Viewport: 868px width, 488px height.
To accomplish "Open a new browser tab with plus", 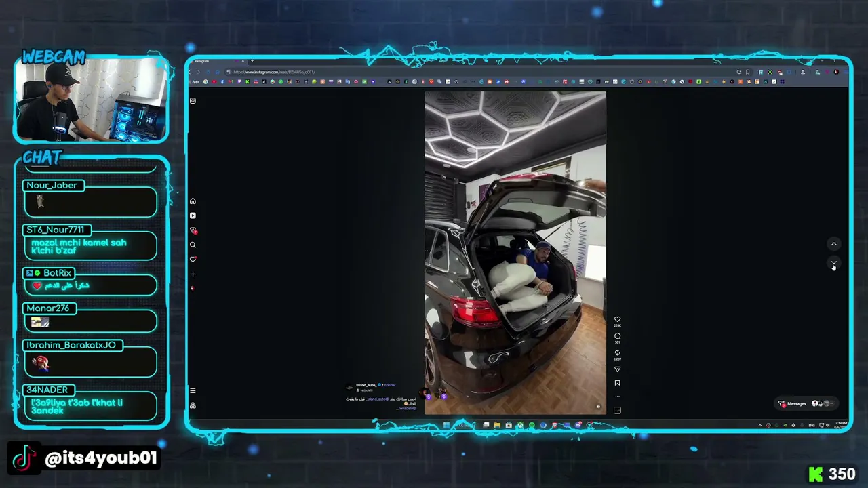I will pos(252,61).
